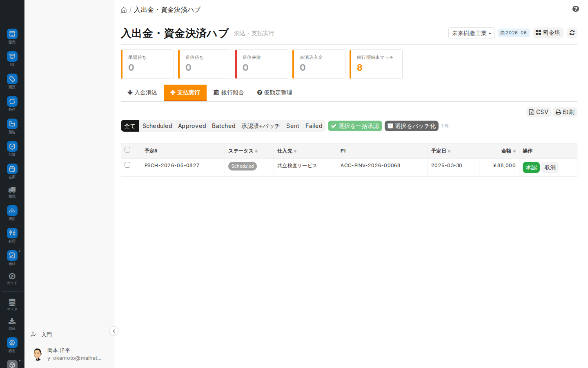Switch to the 入金消込 tab
Viewport: 588px width, 368px height.
(x=142, y=93)
